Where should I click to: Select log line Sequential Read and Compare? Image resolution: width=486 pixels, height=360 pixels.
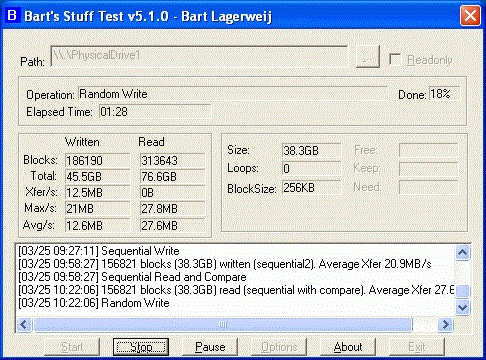click(132, 277)
